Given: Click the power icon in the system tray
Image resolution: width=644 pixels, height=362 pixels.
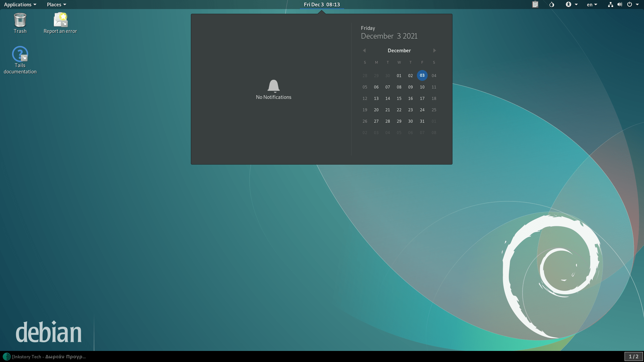Looking at the screenshot, I should 630,5.
